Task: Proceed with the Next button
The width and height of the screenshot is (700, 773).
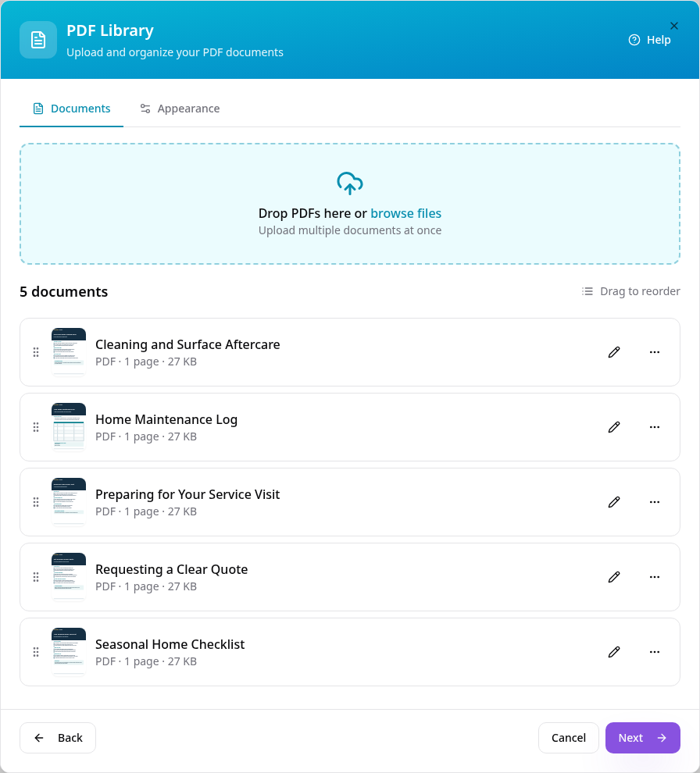Action: point(643,738)
